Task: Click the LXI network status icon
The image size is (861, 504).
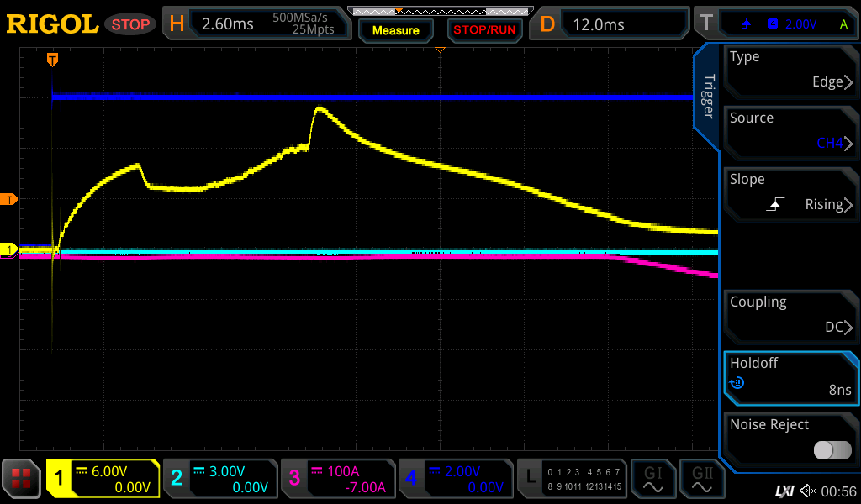Action: (x=784, y=491)
